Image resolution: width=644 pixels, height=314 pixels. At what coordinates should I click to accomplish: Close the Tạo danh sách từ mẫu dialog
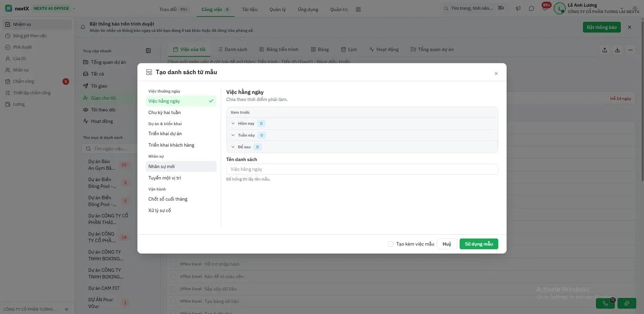pyautogui.click(x=496, y=73)
